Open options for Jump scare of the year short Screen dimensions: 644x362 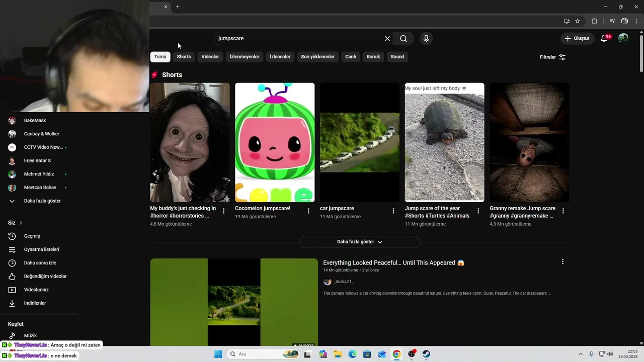[478, 211]
